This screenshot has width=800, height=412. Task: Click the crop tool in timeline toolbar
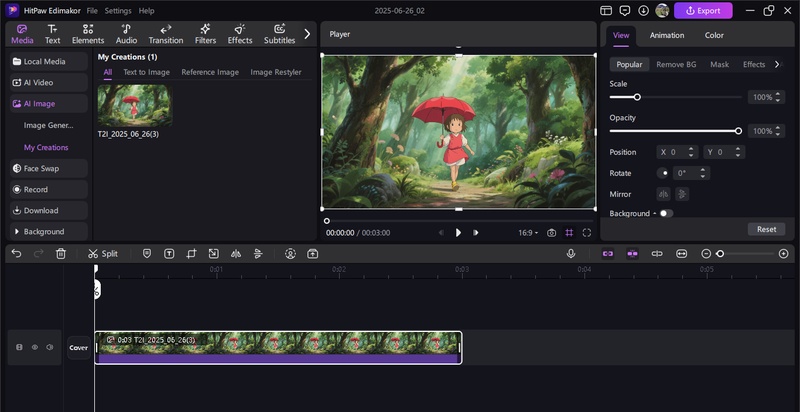(191, 254)
